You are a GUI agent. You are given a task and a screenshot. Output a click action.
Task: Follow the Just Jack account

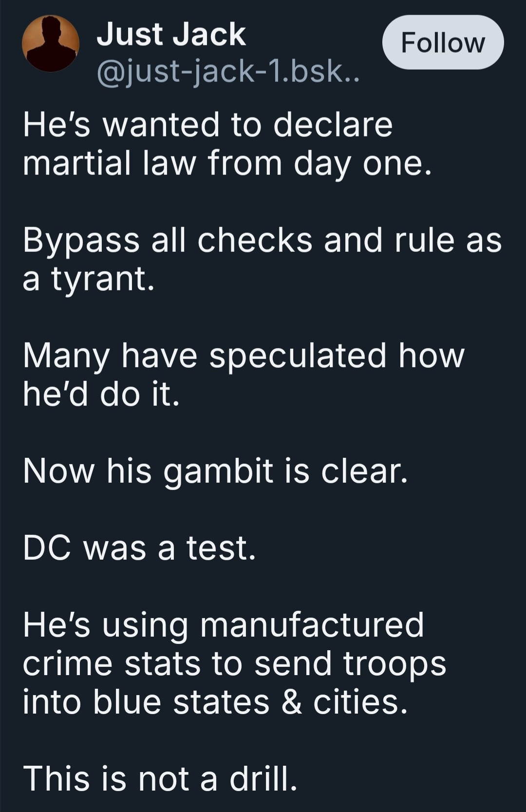click(443, 42)
